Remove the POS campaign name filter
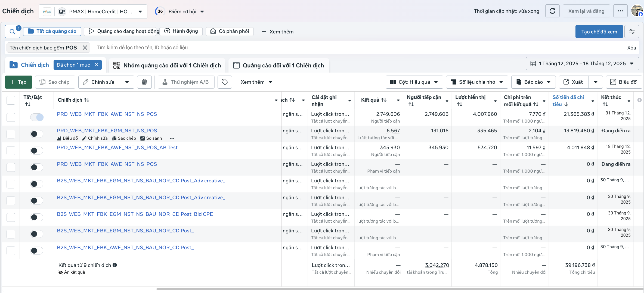Screen dimensions: 644x293 click(x=85, y=48)
